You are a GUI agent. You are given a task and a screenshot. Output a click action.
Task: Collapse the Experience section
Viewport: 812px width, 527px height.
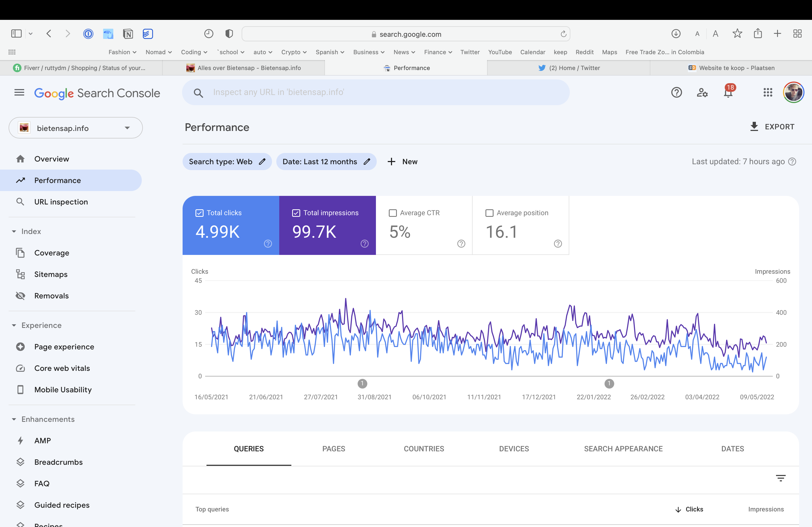point(14,325)
